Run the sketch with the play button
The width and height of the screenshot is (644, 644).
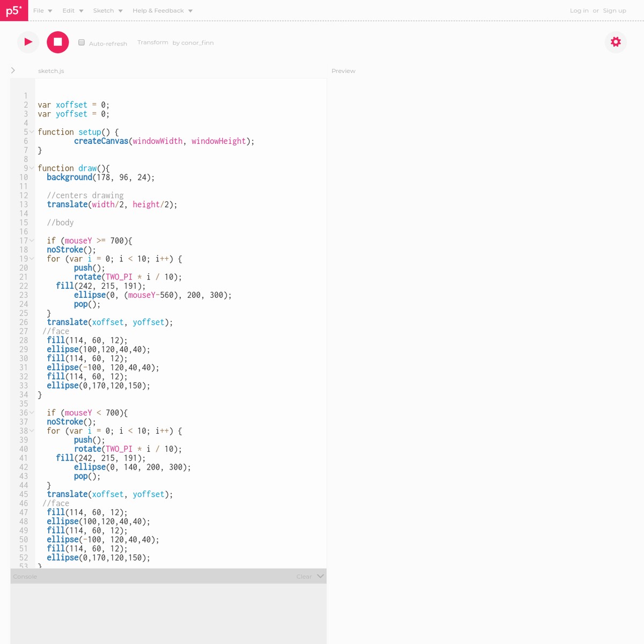click(x=28, y=42)
